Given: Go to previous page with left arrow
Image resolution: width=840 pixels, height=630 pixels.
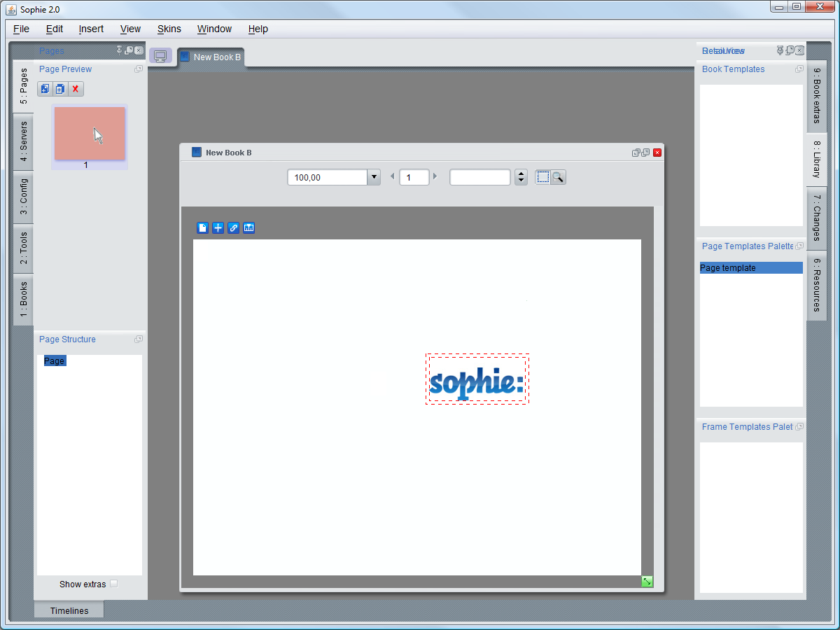Looking at the screenshot, I should point(392,176).
